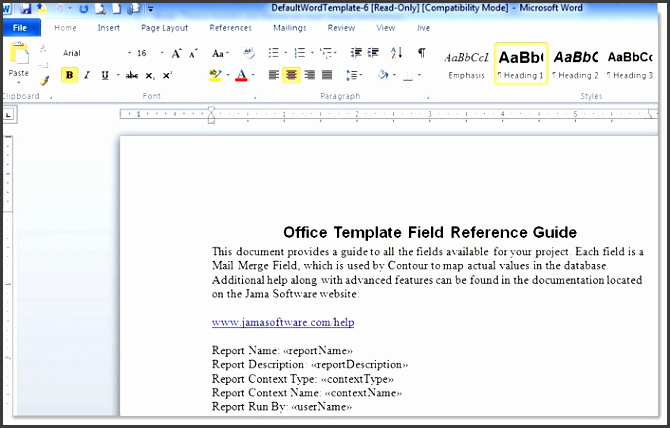Switch to the View tab

point(385,28)
